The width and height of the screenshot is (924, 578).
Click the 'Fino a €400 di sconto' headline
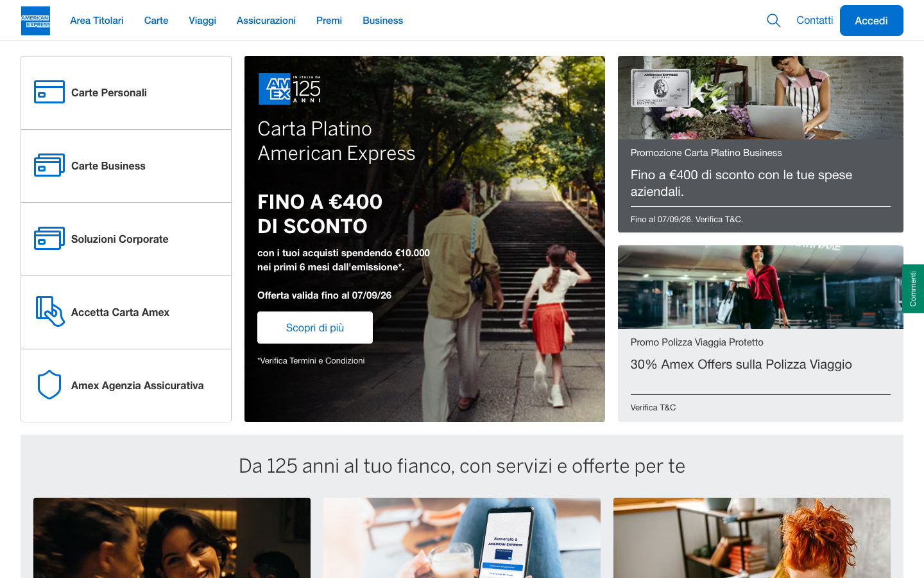pos(741,183)
